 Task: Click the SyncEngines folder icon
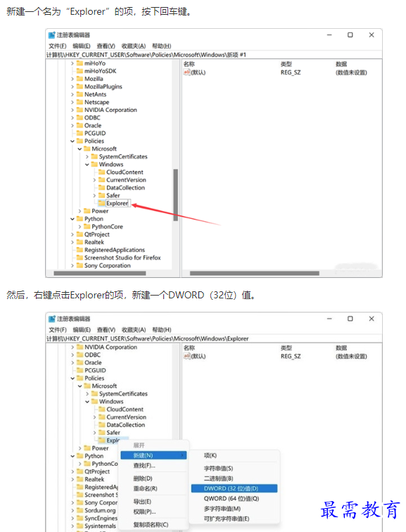80,519
